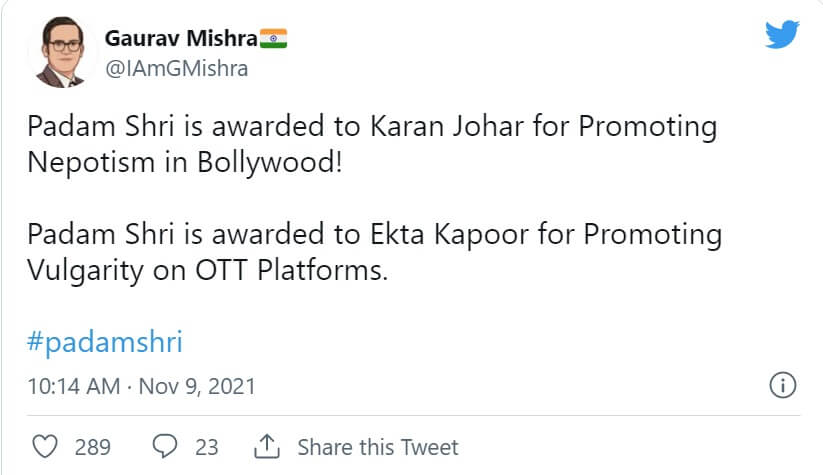Click the India flag emoji beside the name
Screen dimensions: 823x475
coord(273,39)
